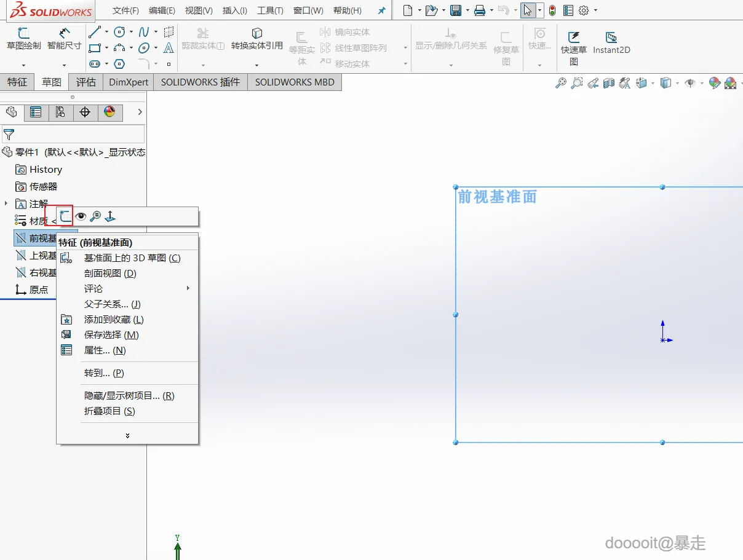
Task: Click the feature tree filter field
Action: [73, 134]
